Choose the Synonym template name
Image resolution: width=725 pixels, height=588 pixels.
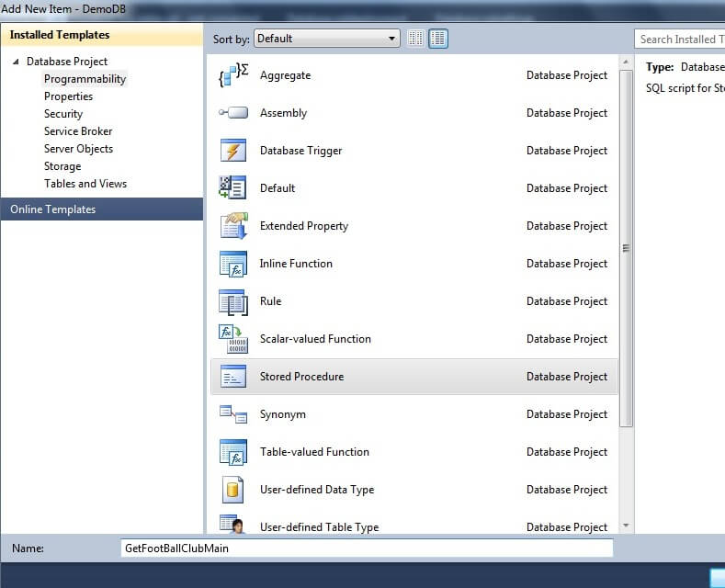coord(282,414)
